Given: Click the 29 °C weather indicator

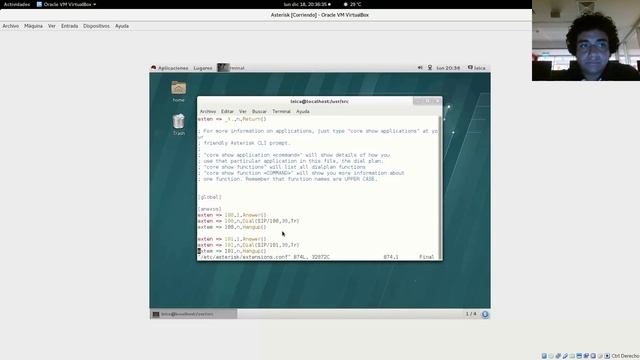Looking at the screenshot, I should coord(353,4).
